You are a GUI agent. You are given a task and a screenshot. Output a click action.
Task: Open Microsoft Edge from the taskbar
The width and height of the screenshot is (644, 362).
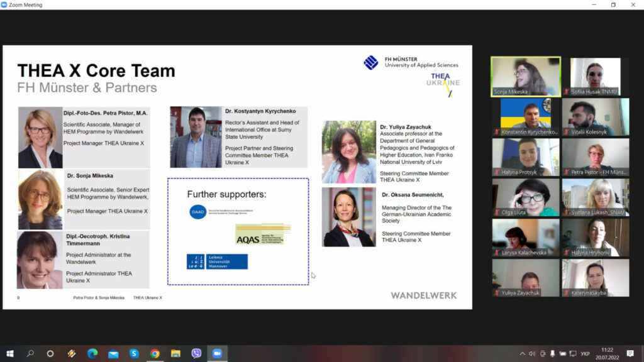pyautogui.click(x=92, y=354)
